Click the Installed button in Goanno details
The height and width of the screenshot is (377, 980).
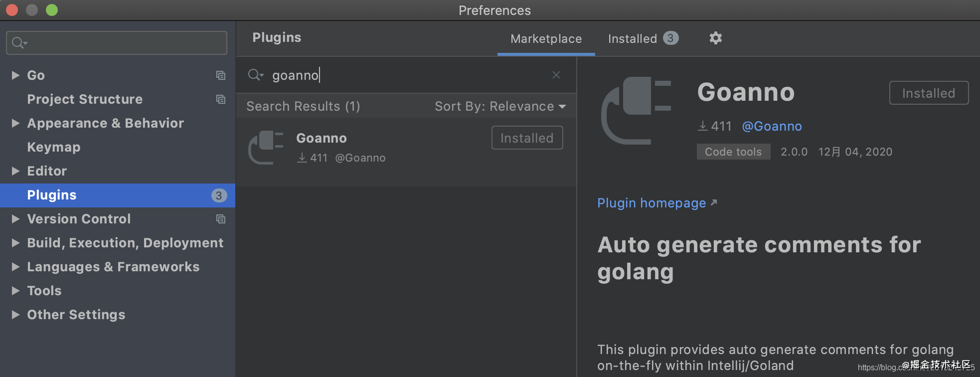point(928,93)
